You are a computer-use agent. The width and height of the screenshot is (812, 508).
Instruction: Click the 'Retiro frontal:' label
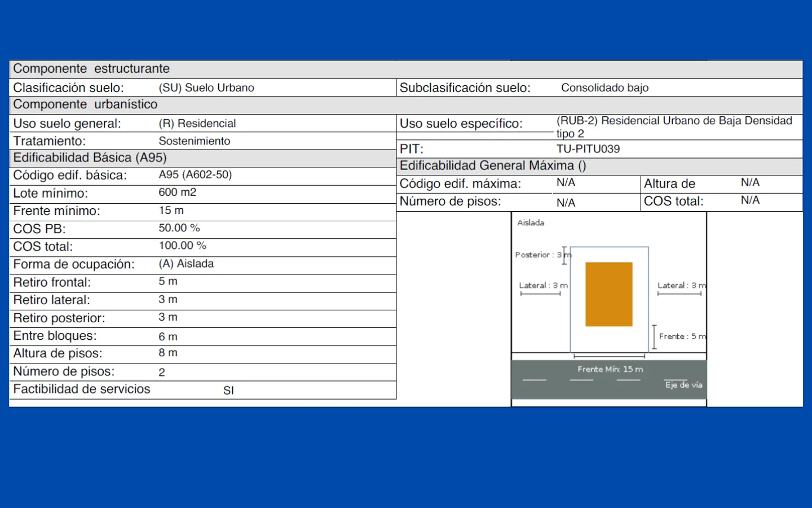point(52,282)
